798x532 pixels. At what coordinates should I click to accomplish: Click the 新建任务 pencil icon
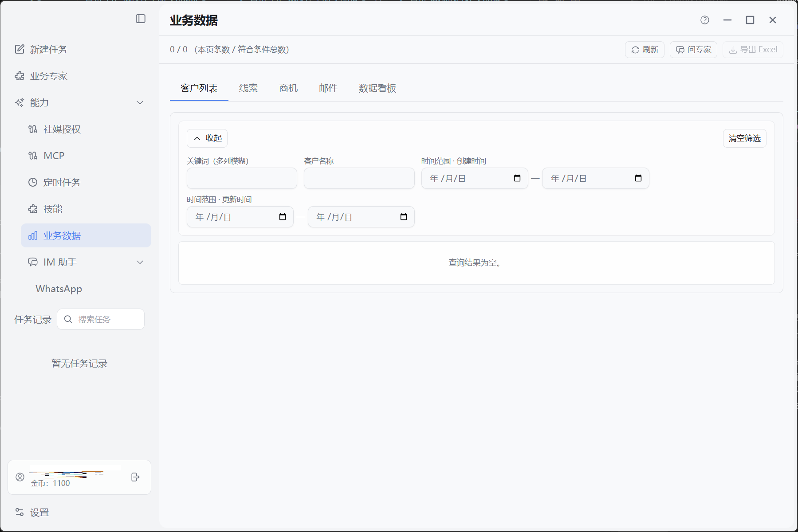pos(20,49)
